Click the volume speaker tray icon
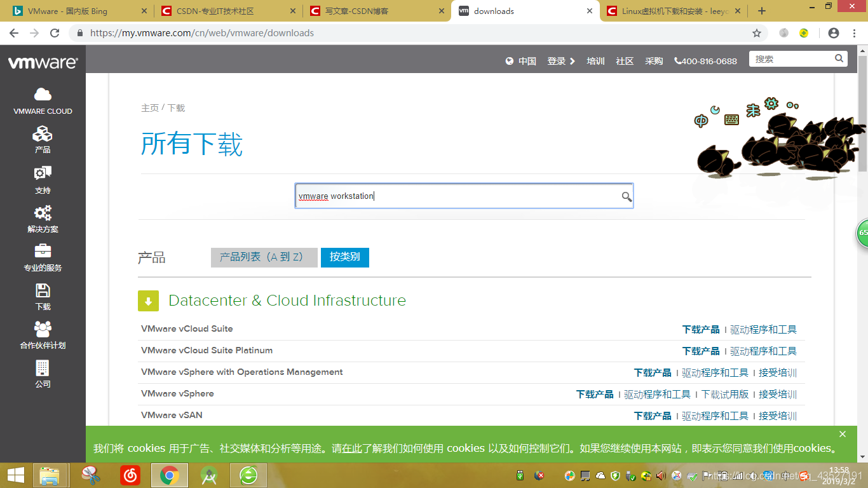 pyautogui.click(x=661, y=475)
